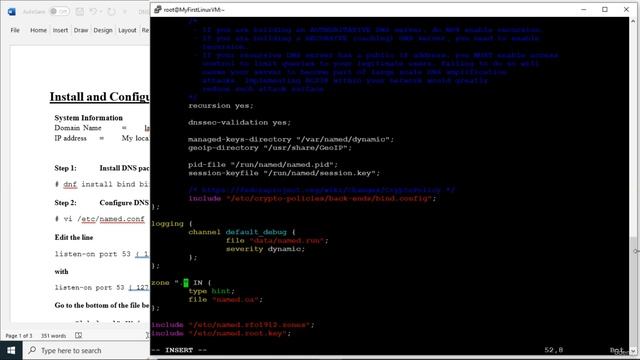640x360 pixels.
Task: Click the '# vi /etc/named.conf' command in Word
Action: pos(100,219)
